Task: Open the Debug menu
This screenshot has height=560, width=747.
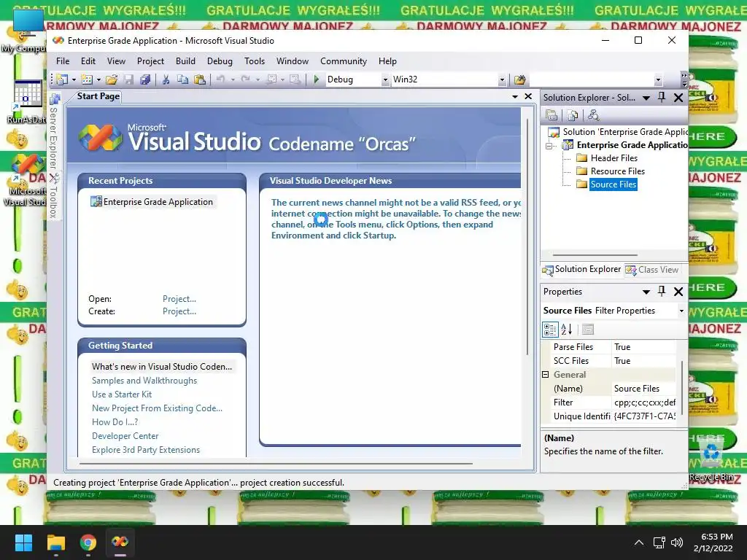Action: coord(220,61)
